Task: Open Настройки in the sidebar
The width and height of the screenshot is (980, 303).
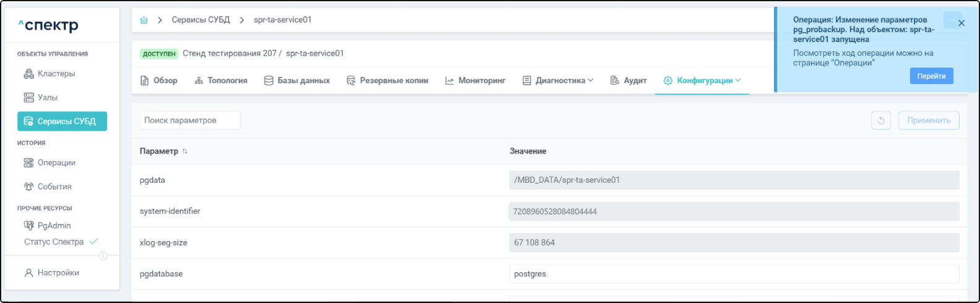Action: tap(58, 273)
